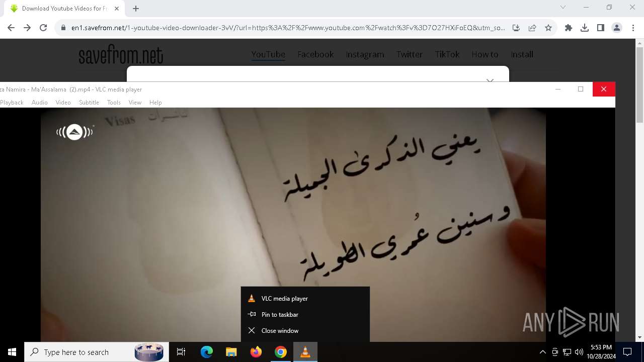Select the YouTube tab on savefrom.net

point(268,54)
